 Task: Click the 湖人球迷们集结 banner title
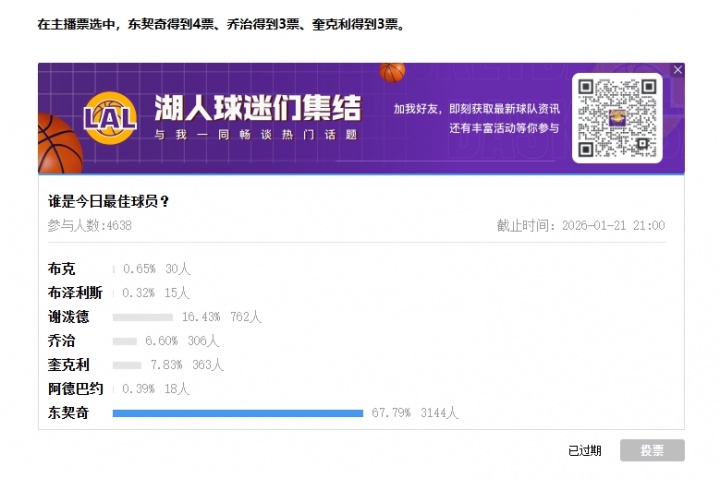pos(257,108)
